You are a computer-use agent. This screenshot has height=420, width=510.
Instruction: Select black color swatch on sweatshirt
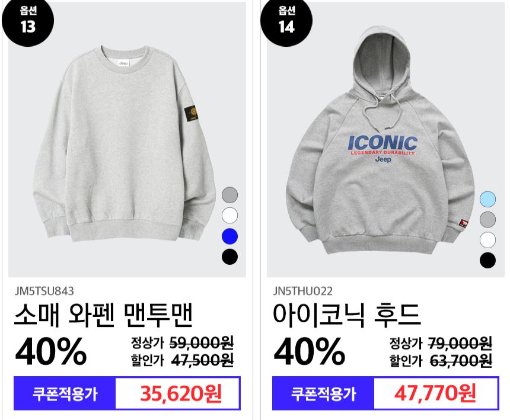(230, 257)
